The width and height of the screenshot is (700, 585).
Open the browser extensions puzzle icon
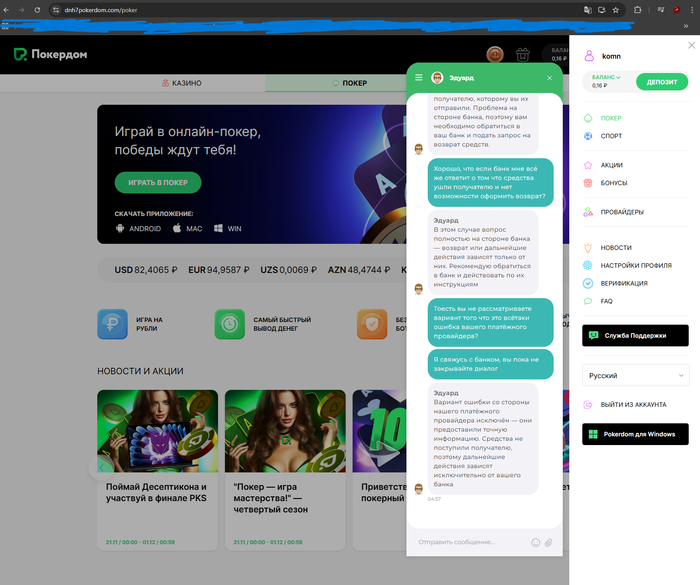638,10
